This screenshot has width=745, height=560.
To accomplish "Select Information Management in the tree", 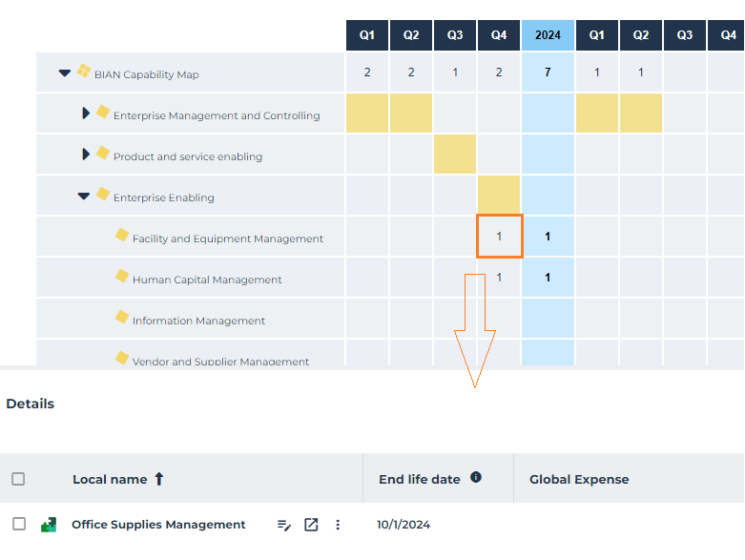I will click(198, 321).
